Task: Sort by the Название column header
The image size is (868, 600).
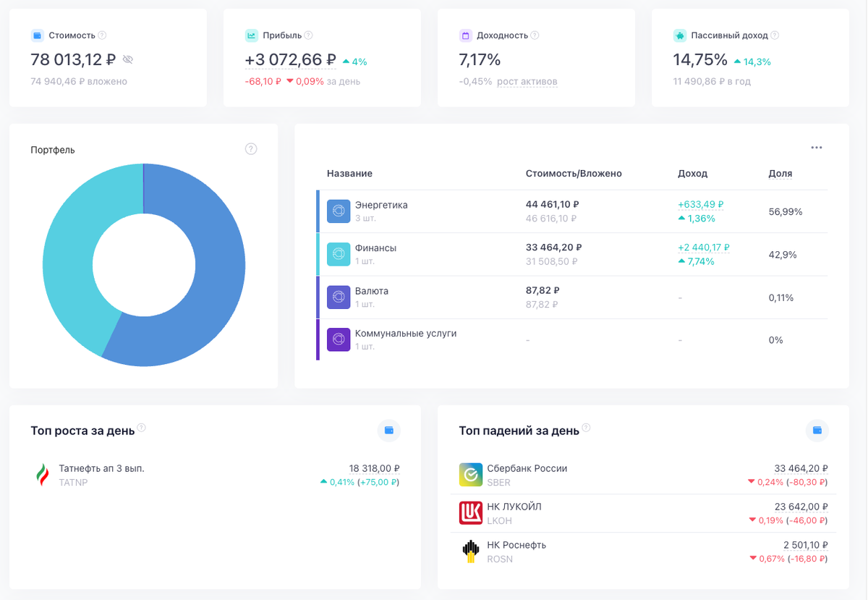Action: tap(349, 174)
